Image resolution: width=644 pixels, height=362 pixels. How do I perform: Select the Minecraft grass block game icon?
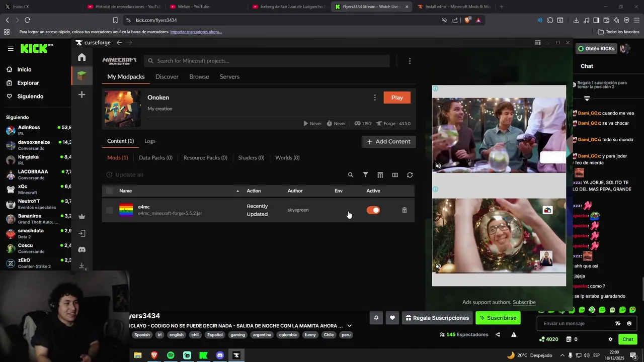(x=82, y=76)
